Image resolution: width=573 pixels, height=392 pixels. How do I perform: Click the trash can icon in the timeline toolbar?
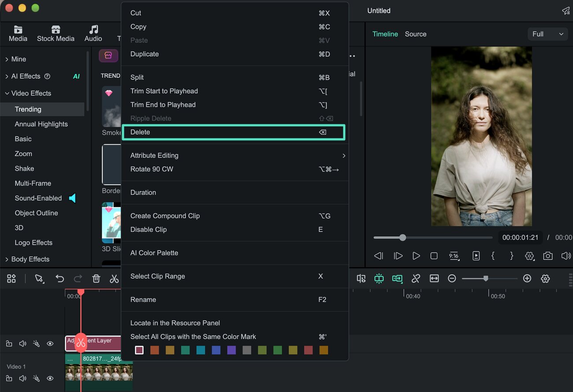point(96,279)
